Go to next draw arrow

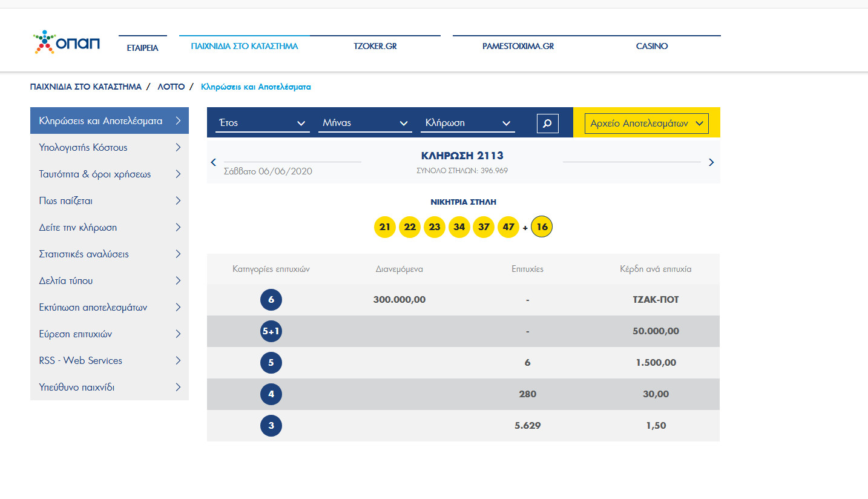pos(711,162)
